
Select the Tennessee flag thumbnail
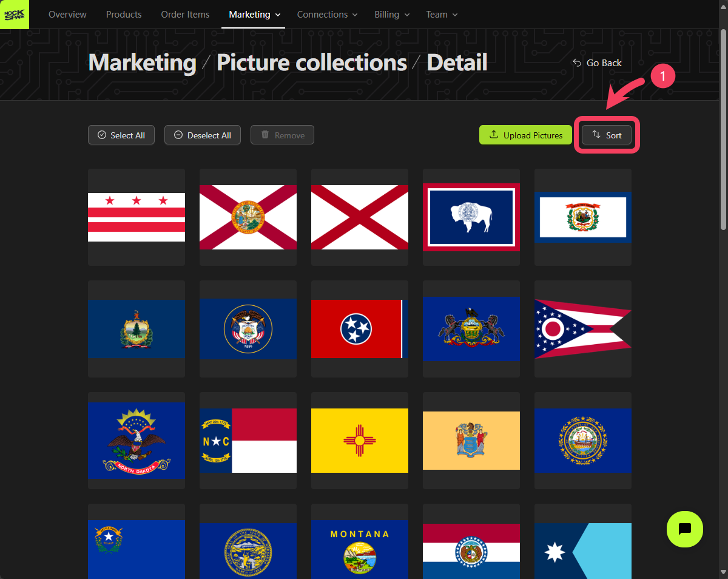tap(360, 329)
